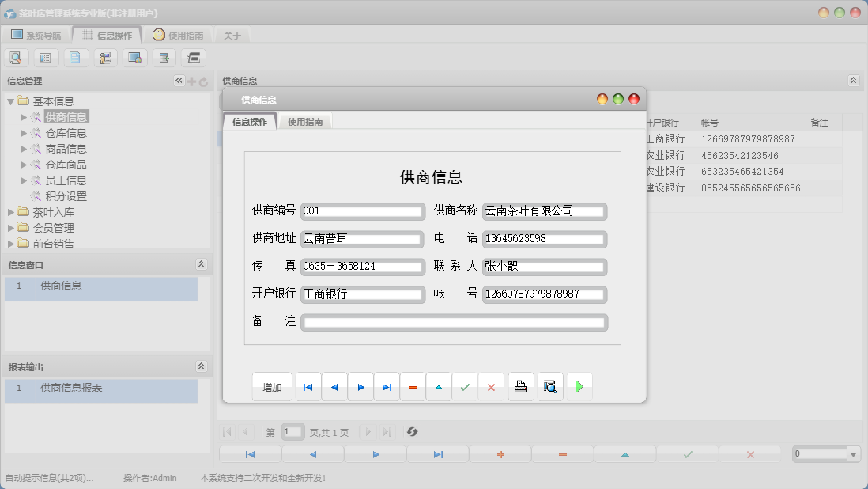Viewport: 868px width, 489px height.
Task: Switch to the 系统导航 tab
Action: click(36, 35)
